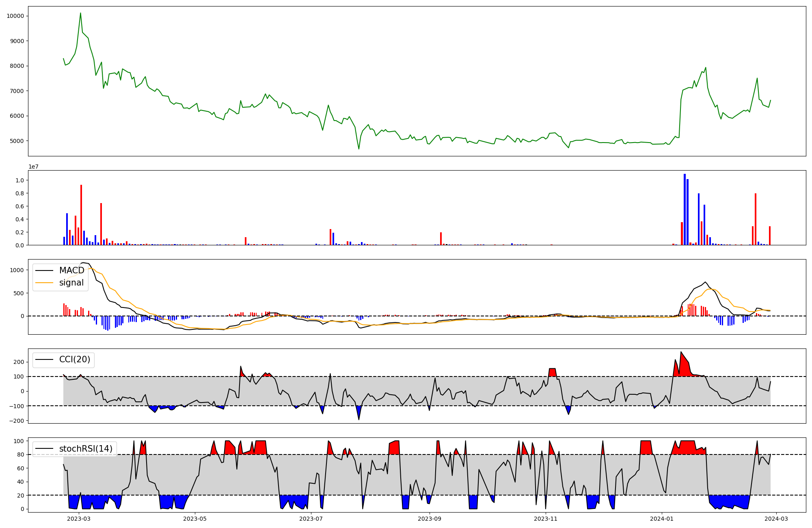Viewport: 812px width, 528px height.
Task: Select the stochRSI(14) legend entry
Action: (86, 449)
